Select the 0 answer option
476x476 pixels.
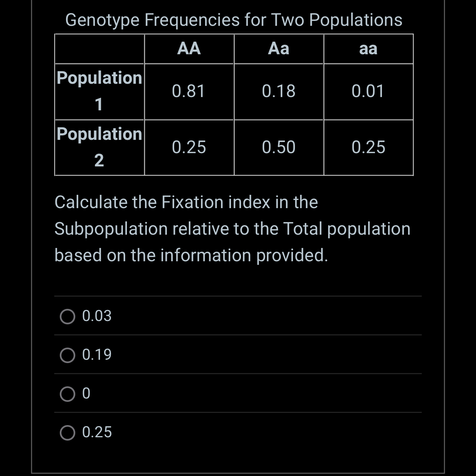tap(68, 394)
